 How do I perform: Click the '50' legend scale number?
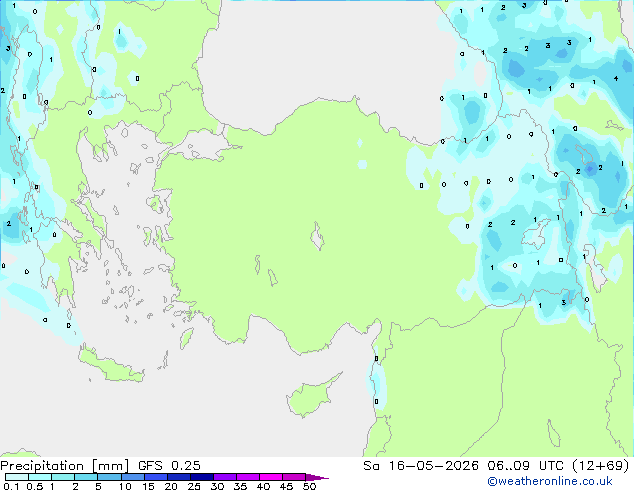point(310,486)
